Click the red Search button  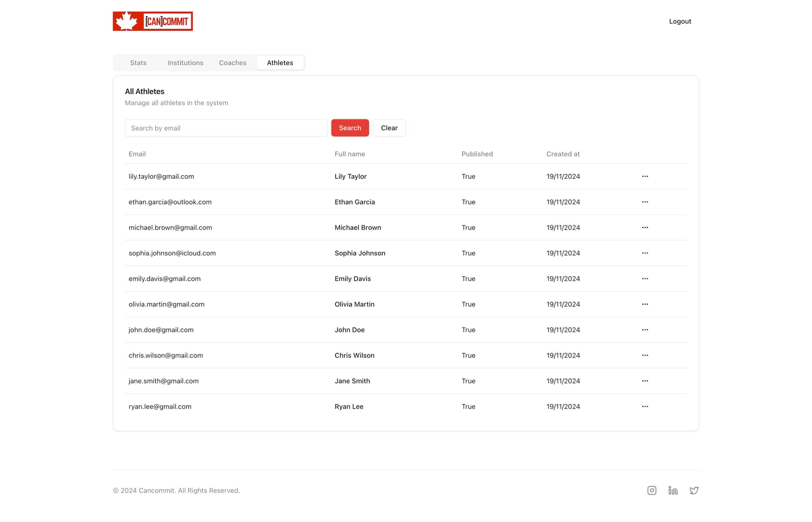[350, 128]
